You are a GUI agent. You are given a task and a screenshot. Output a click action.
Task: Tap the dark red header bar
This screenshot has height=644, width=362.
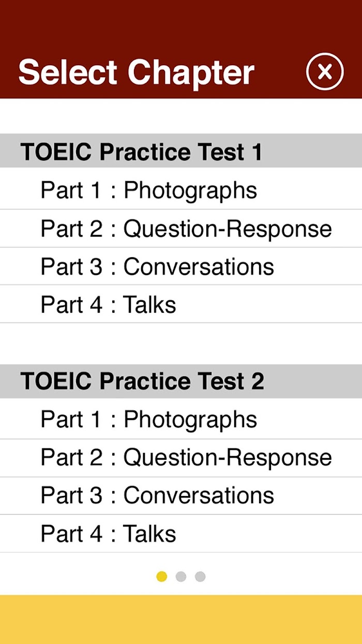click(x=181, y=49)
